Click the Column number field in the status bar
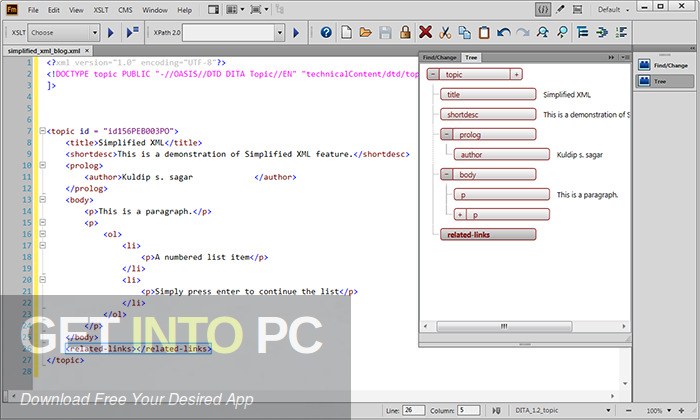This screenshot has height=420, width=700. coord(469,410)
